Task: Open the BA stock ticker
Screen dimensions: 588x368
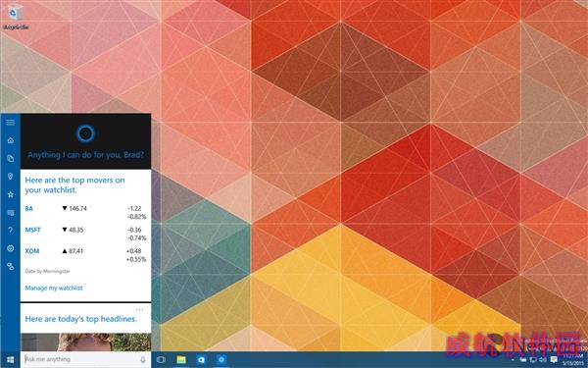Action: [28, 208]
